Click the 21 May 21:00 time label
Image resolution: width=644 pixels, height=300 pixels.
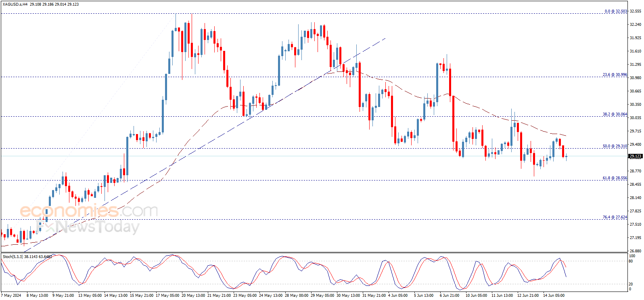pos(220,296)
